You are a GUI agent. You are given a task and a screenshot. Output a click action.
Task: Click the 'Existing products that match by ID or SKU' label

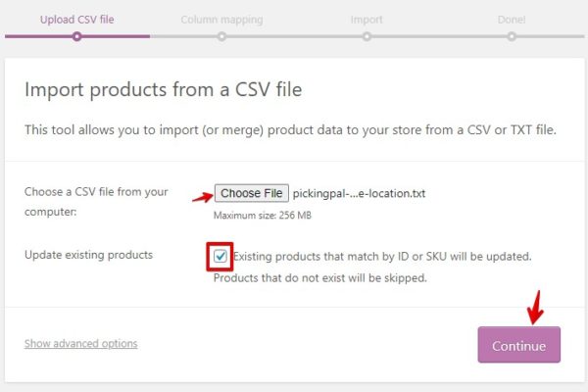[x=382, y=257]
